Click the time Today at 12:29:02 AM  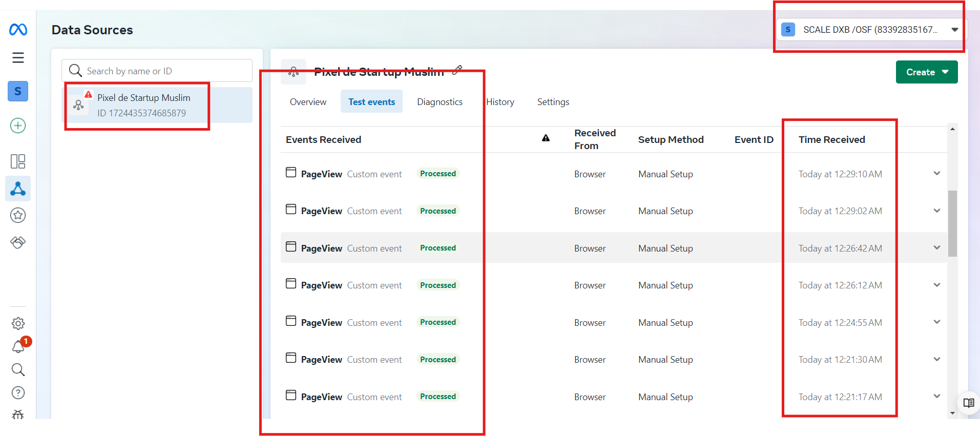coord(840,211)
